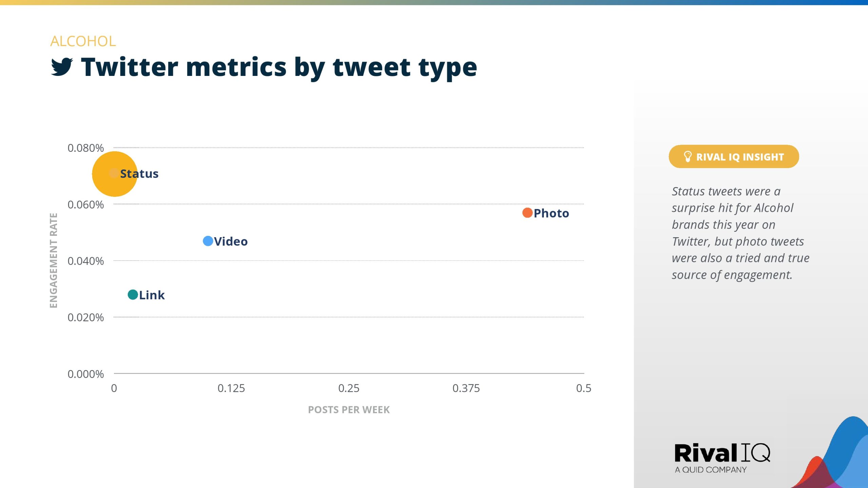The image size is (868, 488).
Task: Click the ENGAGEMENT RATE axis label
Action: coord(54,260)
